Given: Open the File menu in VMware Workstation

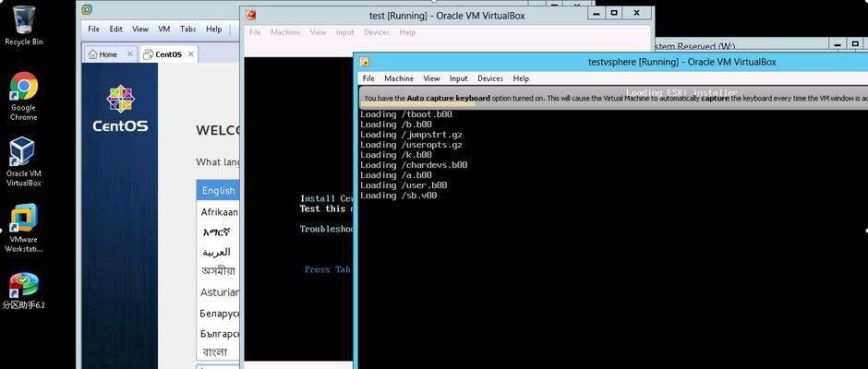Looking at the screenshot, I should pos(93,29).
